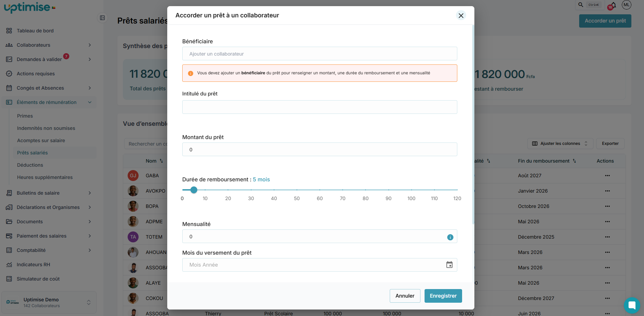Viewport: 644px width, 316px height.
Task: Open Indicateurs RH page
Action: (x=33, y=265)
